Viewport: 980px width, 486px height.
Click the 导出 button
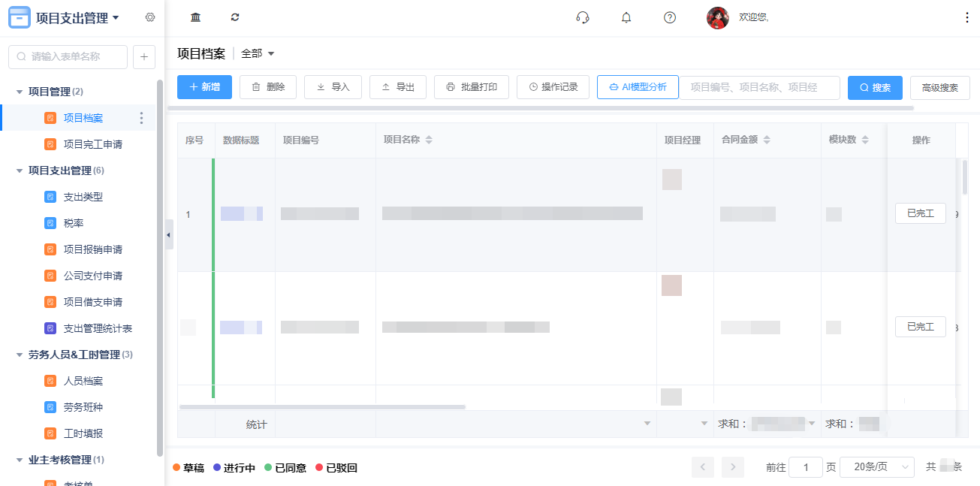point(398,87)
